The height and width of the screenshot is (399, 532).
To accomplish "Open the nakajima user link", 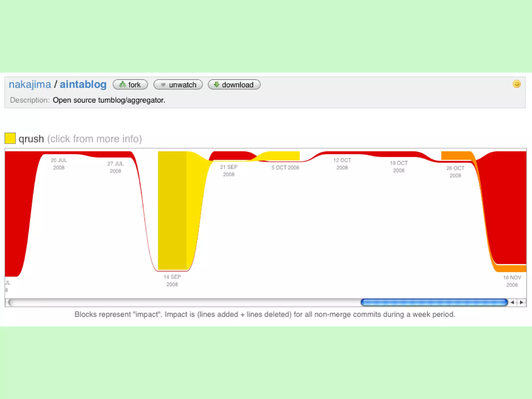I will (x=30, y=84).
